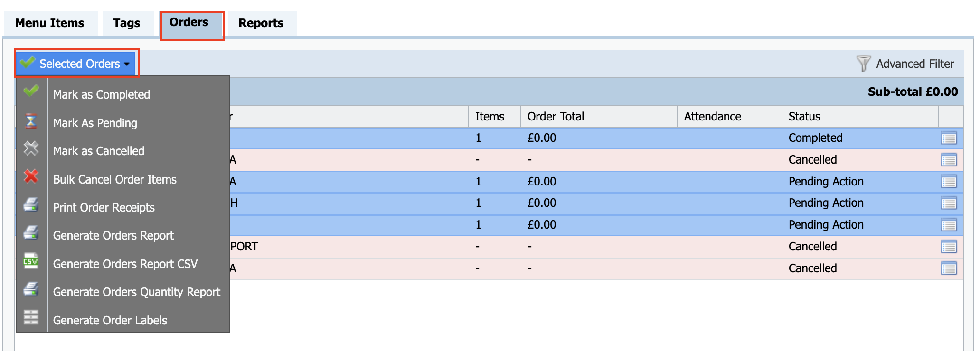The image size is (980, 351).
Task: Click the CSV file icon in the menu
Action: point(31,261)
